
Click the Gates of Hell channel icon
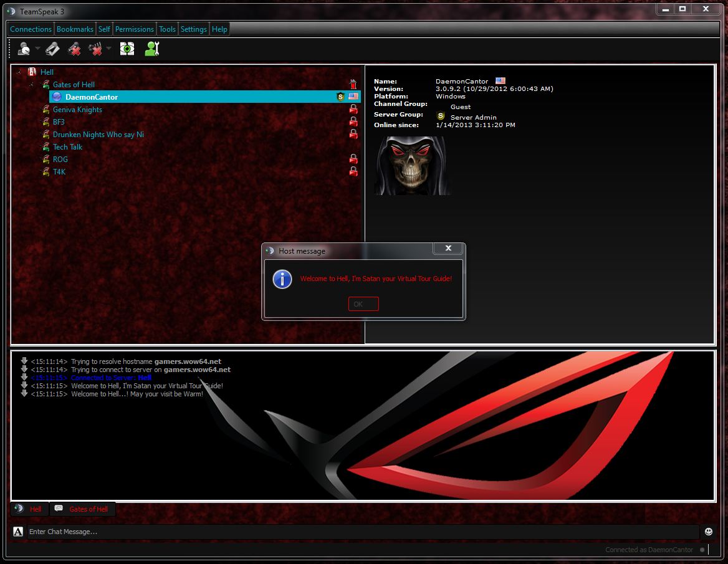[45, 85]
